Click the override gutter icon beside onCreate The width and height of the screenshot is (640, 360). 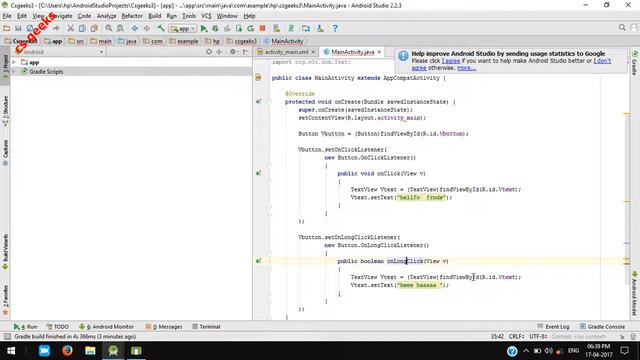click(258, 102)
